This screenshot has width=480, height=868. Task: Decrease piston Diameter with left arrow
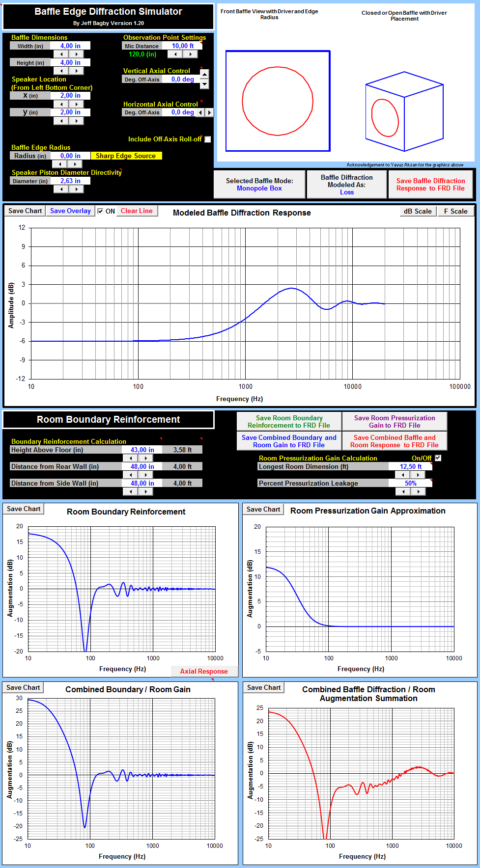[61, 189]
